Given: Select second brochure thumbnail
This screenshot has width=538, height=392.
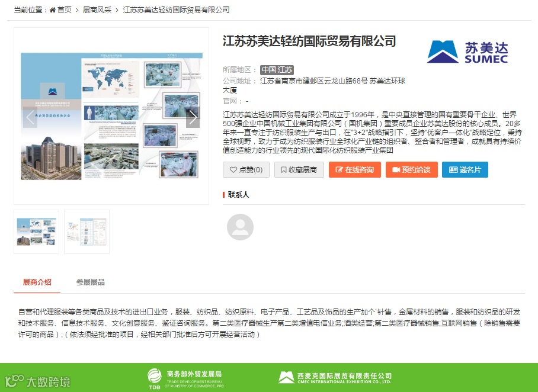Looking at the screenshot, I should [87, 232].
